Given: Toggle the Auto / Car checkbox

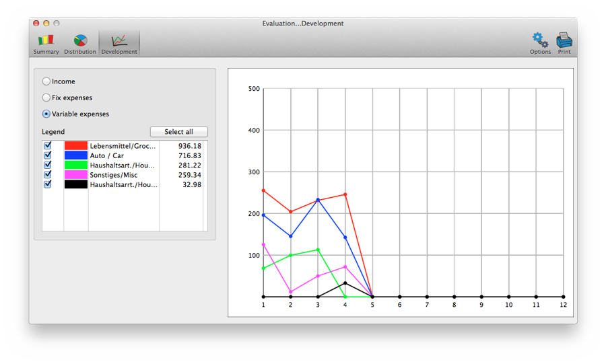Looking at the screenshot, I should click(48, 155).
